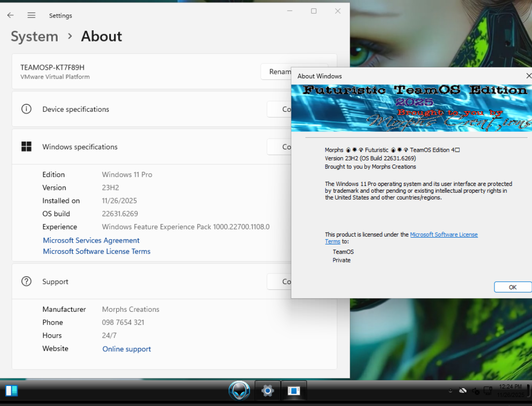Open the taskbar clock and date
The width and height of the screenshot is (532, 406).
(511, 390)
